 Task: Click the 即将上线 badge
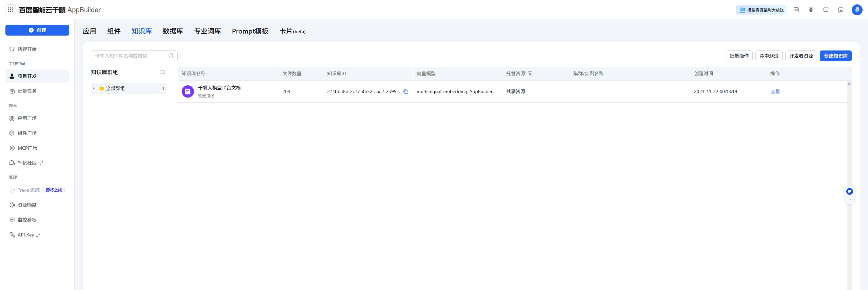pos(54,190)
